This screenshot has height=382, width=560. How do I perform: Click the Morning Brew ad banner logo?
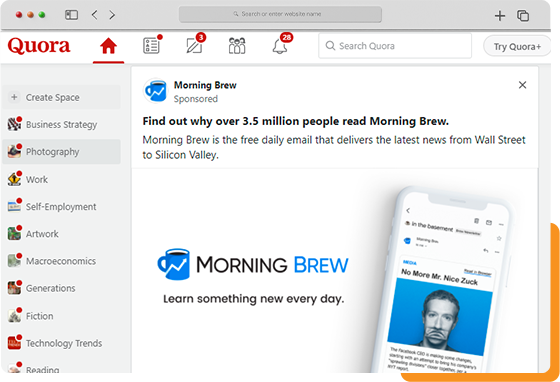(x=253, y=265)
